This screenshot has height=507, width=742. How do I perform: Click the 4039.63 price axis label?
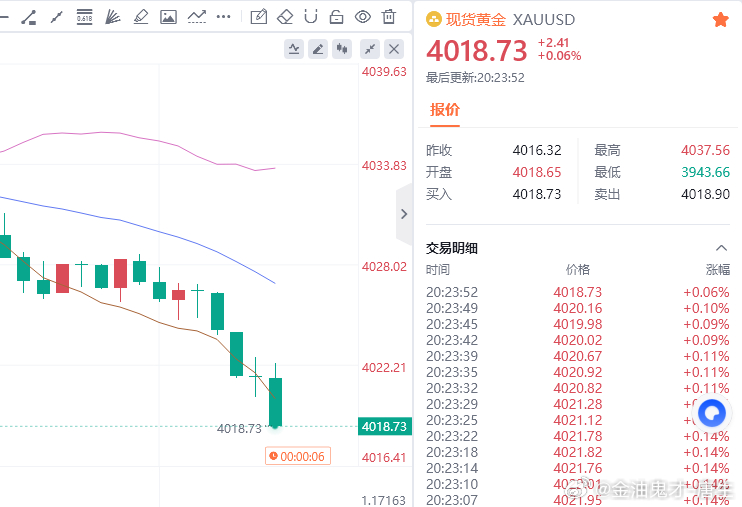[x=384, y=72]
